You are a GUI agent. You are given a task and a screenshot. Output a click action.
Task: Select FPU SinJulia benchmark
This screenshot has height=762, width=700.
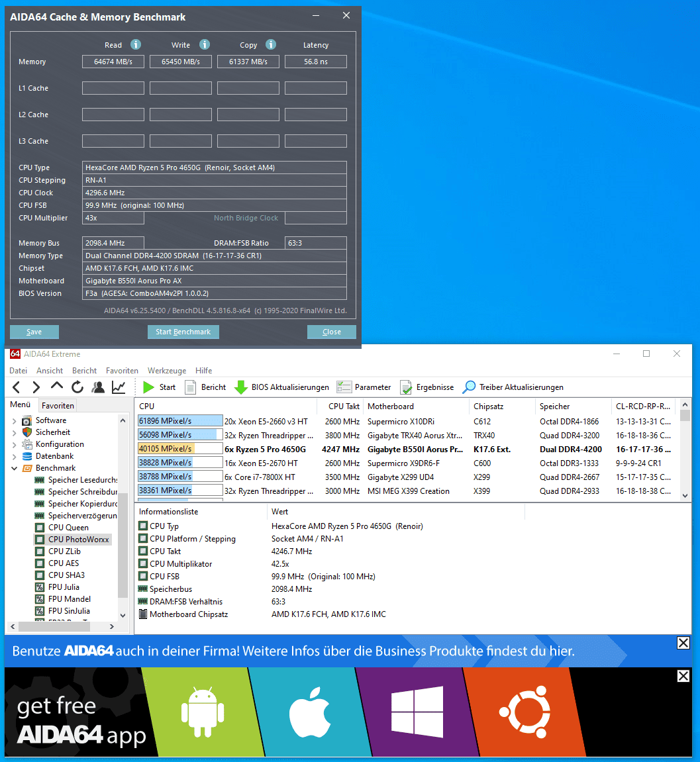point(63,611)
